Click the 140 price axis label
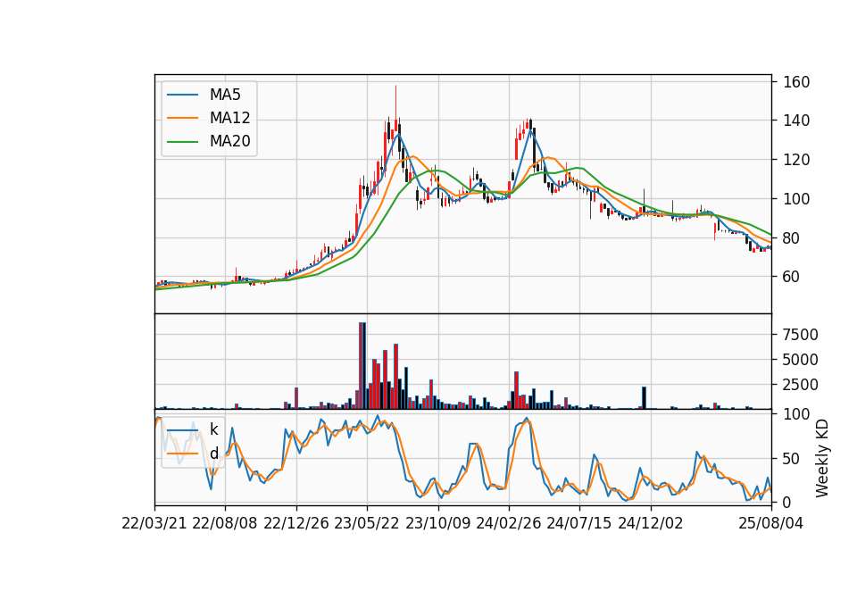857x616 pixels. point(796,121)
